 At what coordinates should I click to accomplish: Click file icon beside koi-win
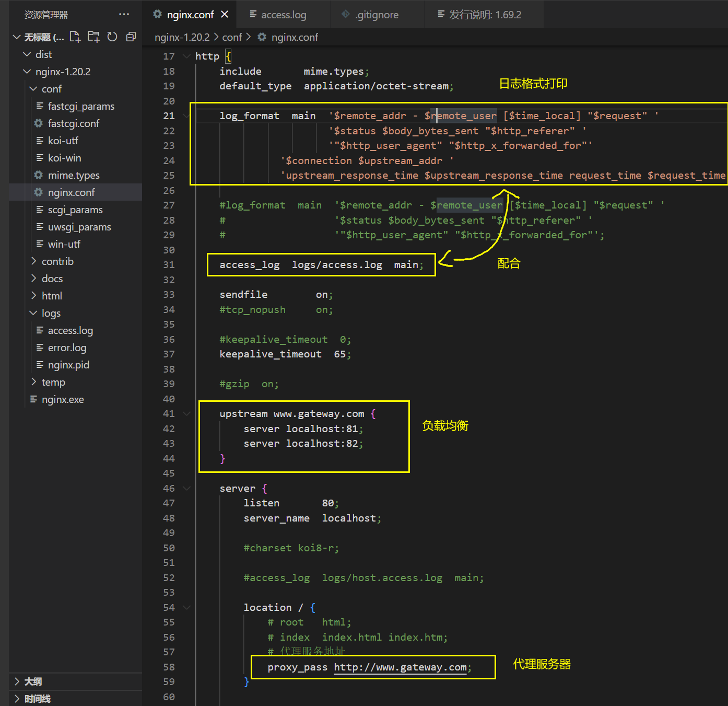pyautogui.click(x=40, y=158)
